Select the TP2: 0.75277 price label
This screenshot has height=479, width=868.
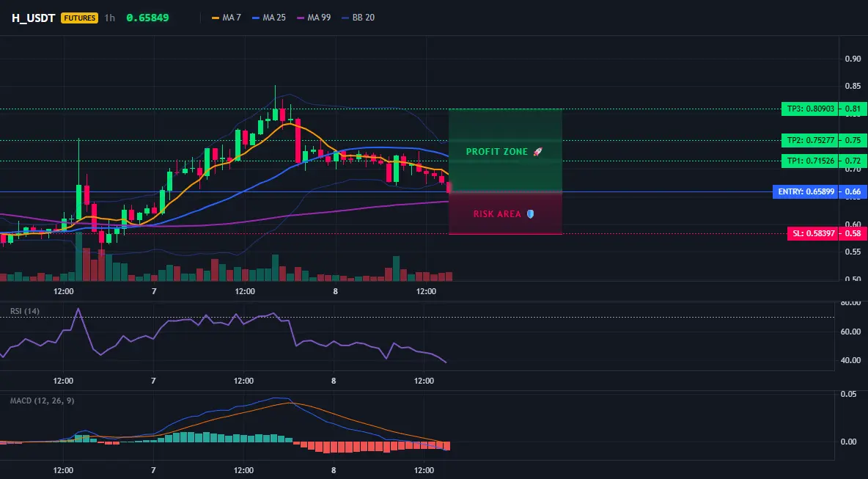810,141
